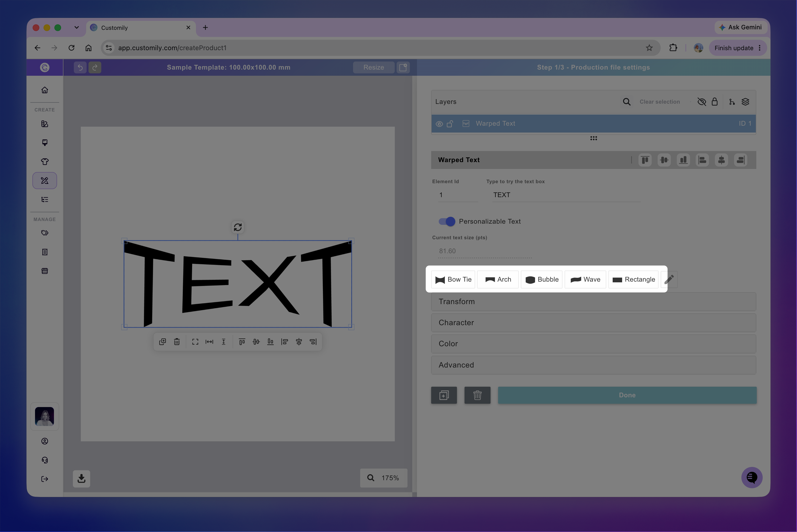Click Clear selection in Layers header

tap(660, 102)
